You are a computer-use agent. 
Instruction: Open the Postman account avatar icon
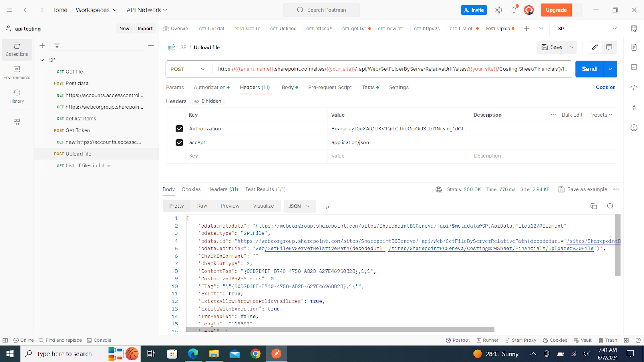[x=529, y=10]
